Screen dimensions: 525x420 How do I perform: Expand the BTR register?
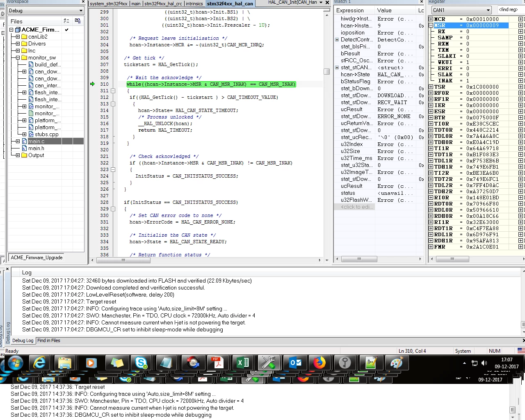[x=431, y=117]
